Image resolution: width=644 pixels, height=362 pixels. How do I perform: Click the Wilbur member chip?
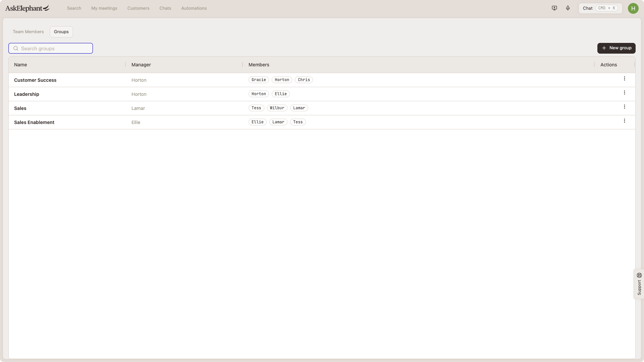277,108
